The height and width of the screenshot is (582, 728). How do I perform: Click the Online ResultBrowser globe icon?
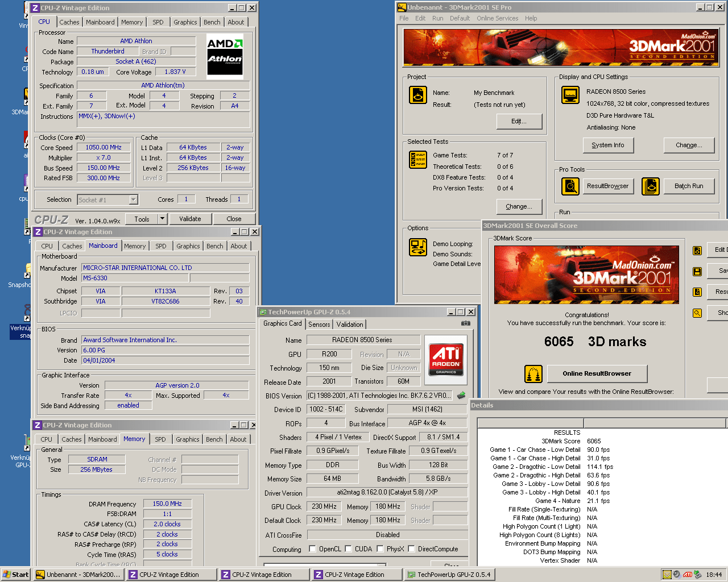pos(533,374)
